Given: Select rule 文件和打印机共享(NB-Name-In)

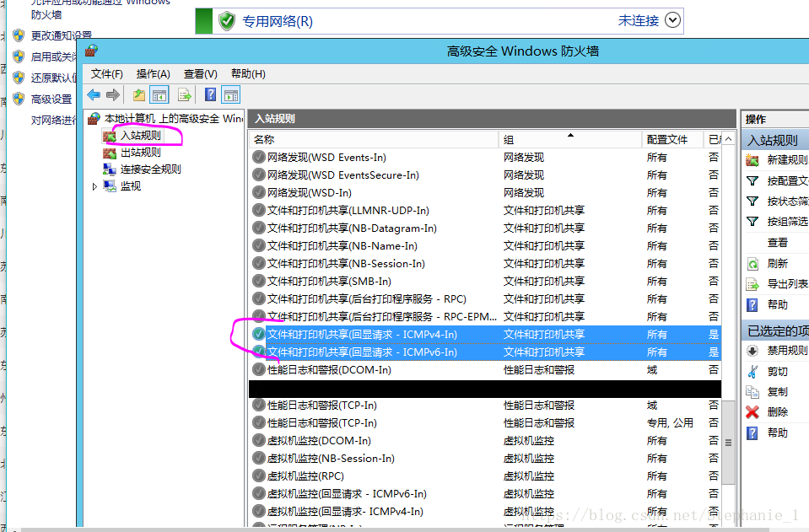Looking at the screenshot, I should click(485, 246).
